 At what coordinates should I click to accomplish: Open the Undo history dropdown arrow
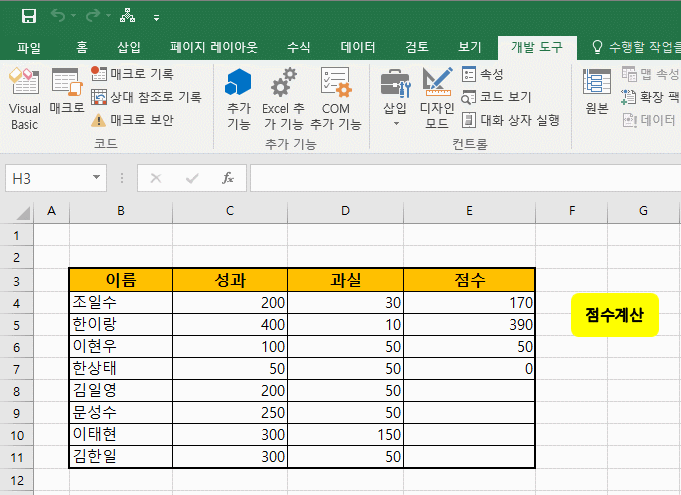[x=73, y=16]
